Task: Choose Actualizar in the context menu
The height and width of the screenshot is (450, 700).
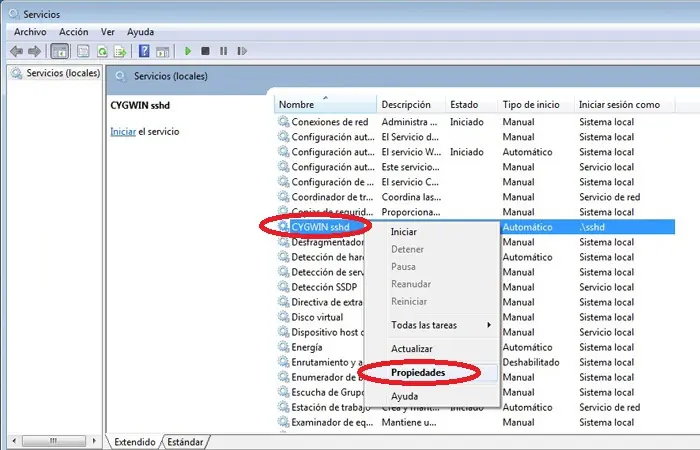Action: pyautogui.click(x=412, y=349)
